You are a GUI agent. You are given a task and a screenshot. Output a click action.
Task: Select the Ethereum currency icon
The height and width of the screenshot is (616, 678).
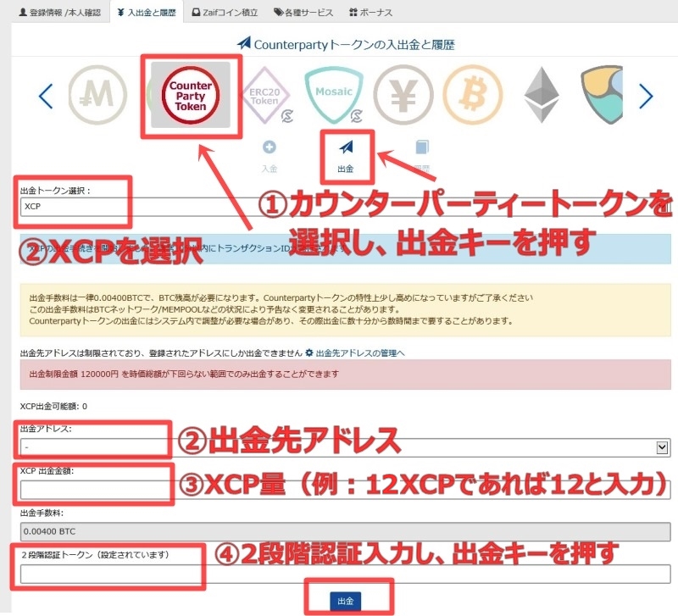pos(542,95)
